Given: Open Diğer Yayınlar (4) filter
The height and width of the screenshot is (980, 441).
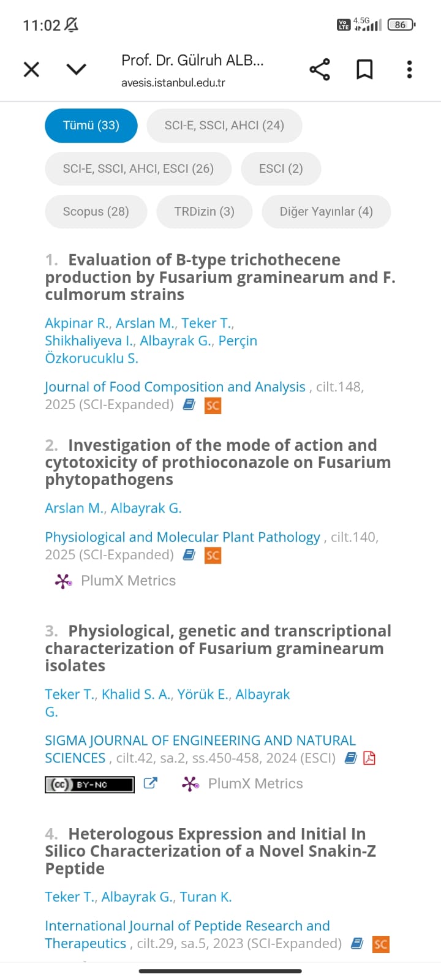Looking at the screenshot, I should point(326,211).
